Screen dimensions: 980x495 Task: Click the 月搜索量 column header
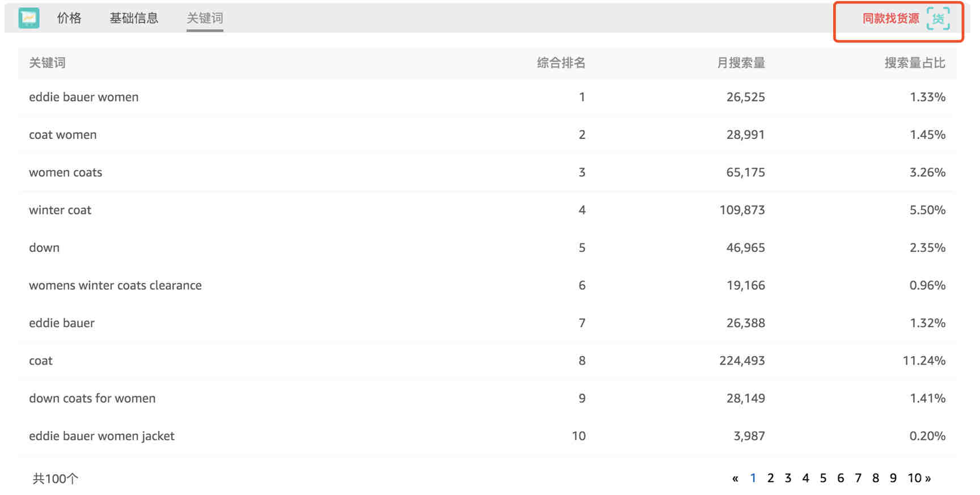click(741, 63)
